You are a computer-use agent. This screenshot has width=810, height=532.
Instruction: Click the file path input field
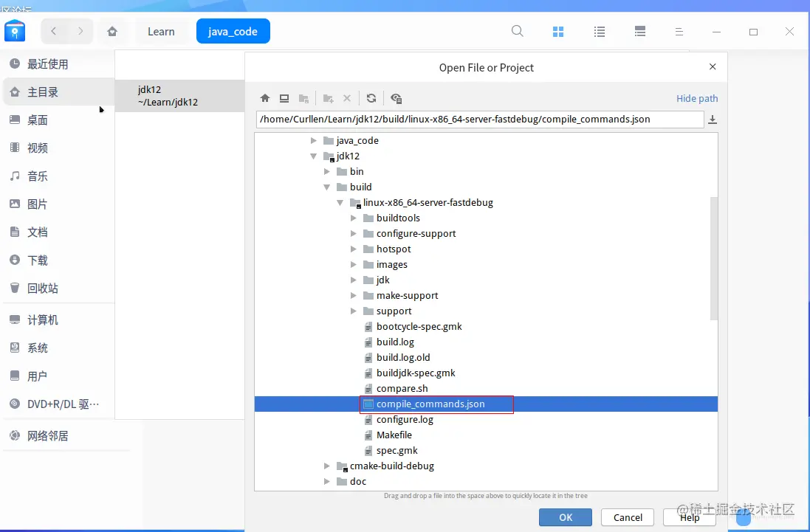coord(480,120)
